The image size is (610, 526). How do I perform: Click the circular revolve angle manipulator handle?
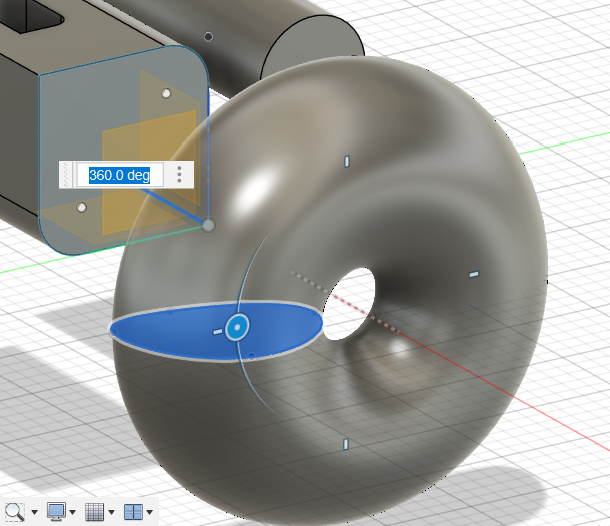tap(237, 328)
